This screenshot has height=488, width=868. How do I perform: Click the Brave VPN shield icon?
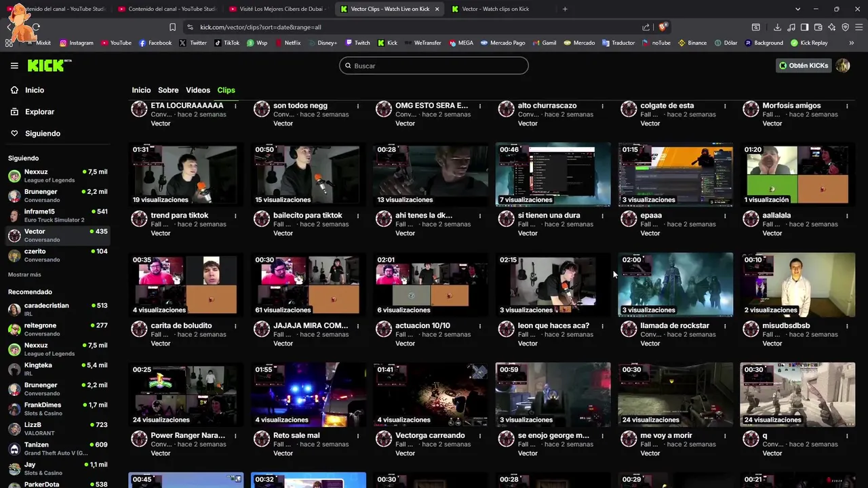(x=846, y=27)
